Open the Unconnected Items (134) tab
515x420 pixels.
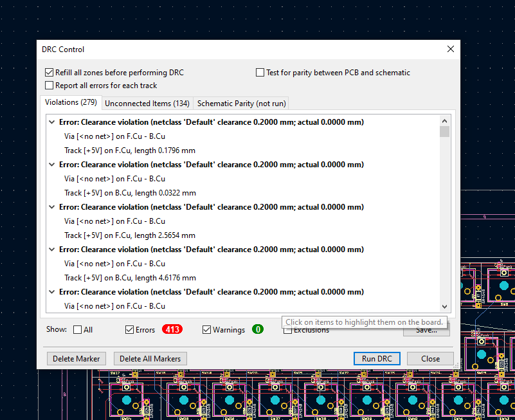[x=147, y=104]
